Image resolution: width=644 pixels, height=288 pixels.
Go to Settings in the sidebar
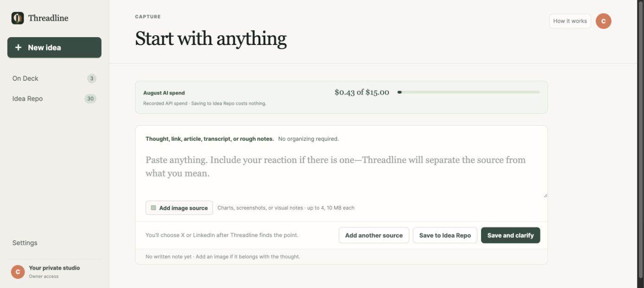click(x=25, y=243)
